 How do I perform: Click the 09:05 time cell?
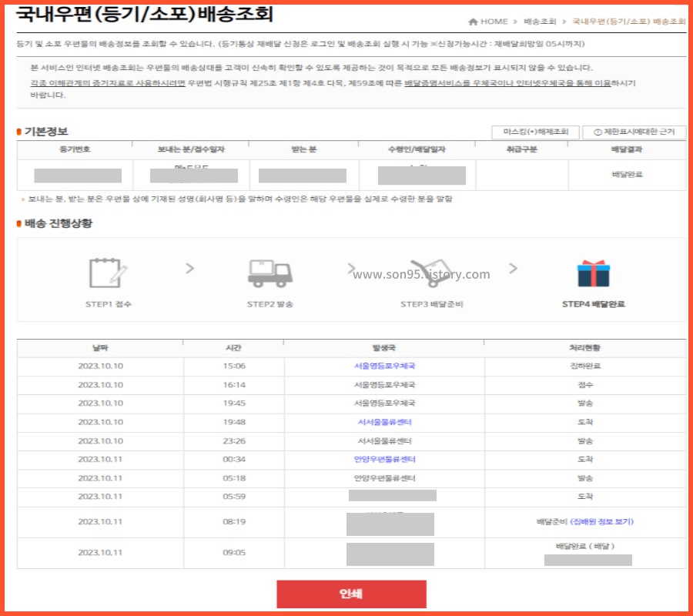click(234, 552)
